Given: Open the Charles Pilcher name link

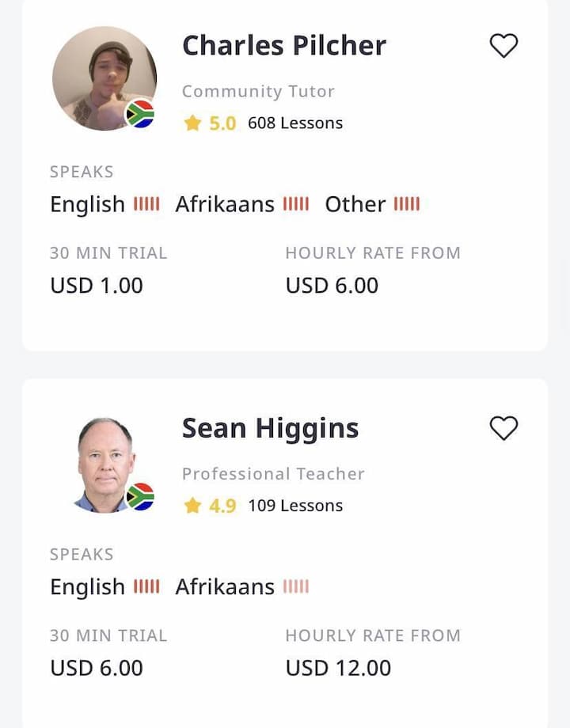Looking at the screenshot, I should pos(284,46).
